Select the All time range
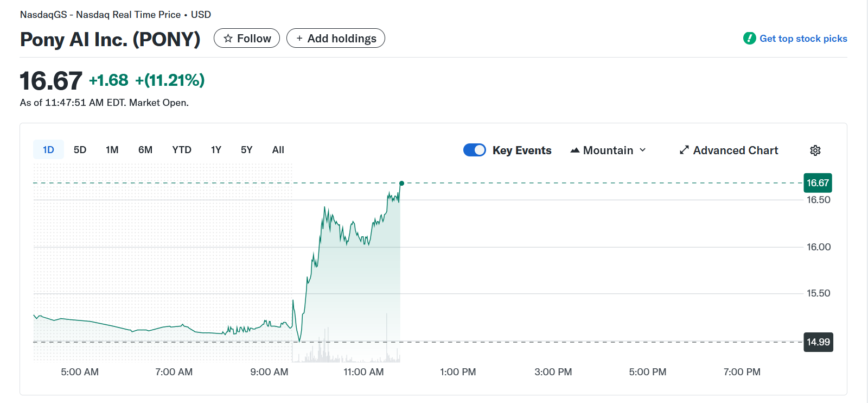Screen dimensions: 868x403 278,150
